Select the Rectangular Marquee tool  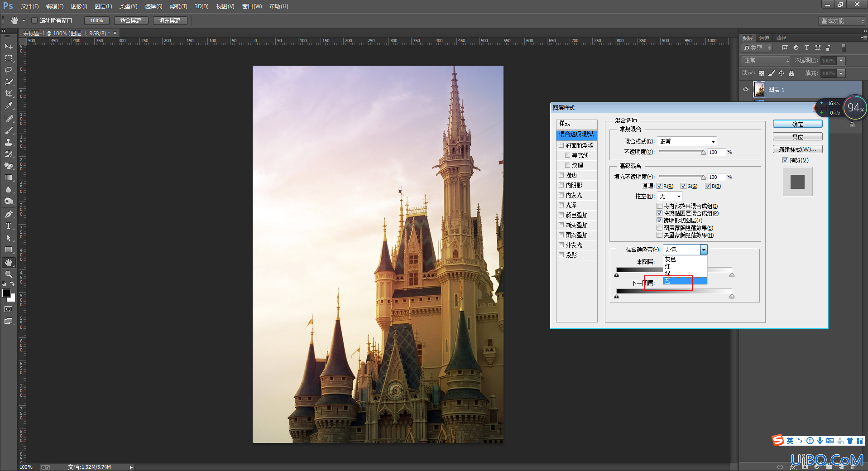(x=9, y=58)
